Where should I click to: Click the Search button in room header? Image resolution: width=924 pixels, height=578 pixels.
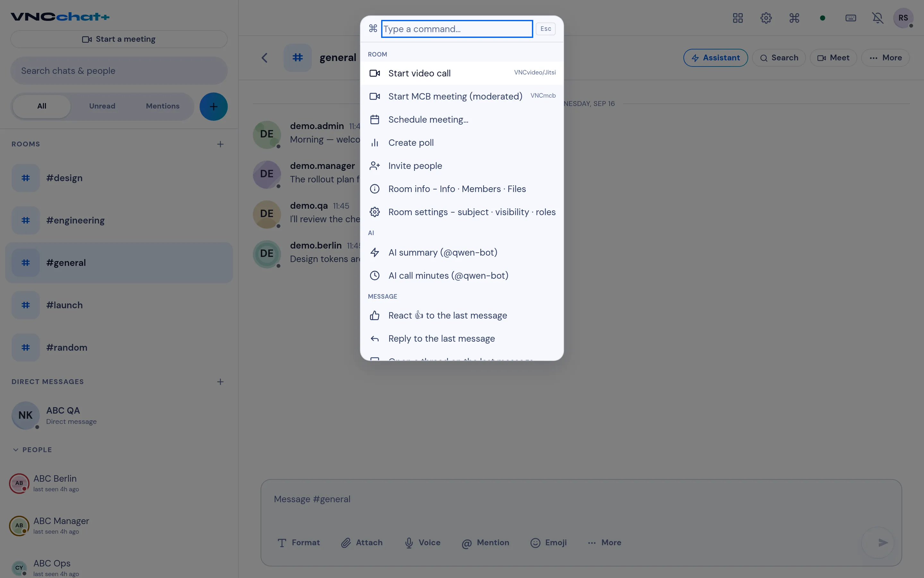(x=779, y=58)
